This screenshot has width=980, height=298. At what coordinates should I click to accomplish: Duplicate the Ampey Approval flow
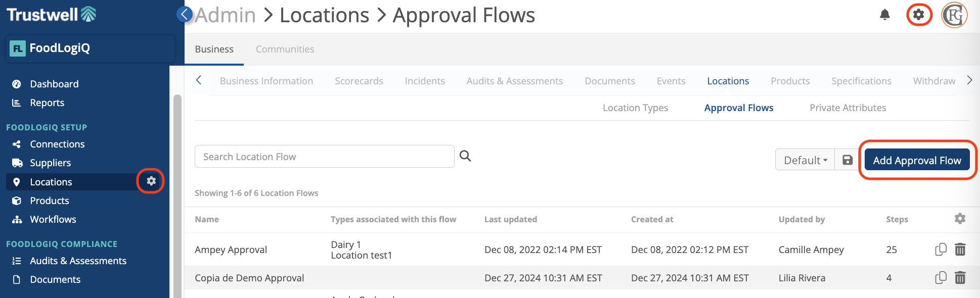pyautogui.click(x=941, y=250)
